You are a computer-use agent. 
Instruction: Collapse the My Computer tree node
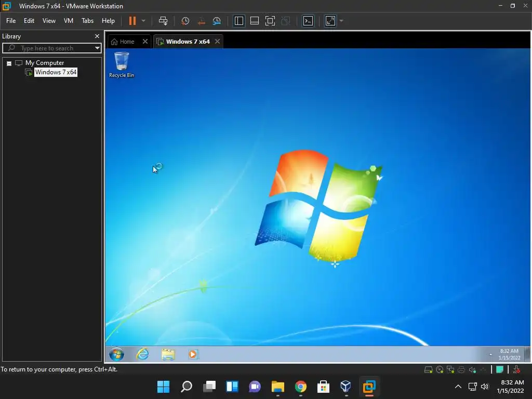coord(9,63)
